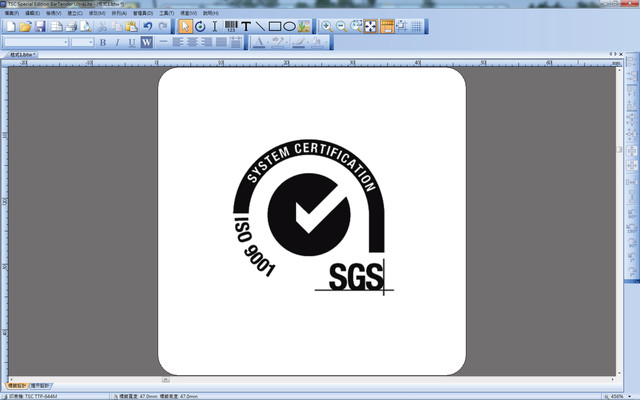Toggle bold formatting B
Screen dimensions: 640x400
[103, 42]
